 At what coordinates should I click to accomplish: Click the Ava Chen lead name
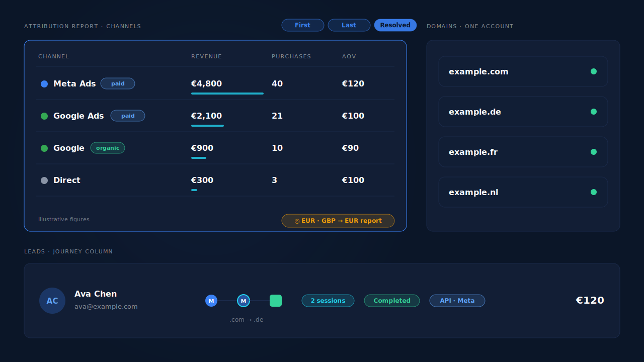pos(96,294)
